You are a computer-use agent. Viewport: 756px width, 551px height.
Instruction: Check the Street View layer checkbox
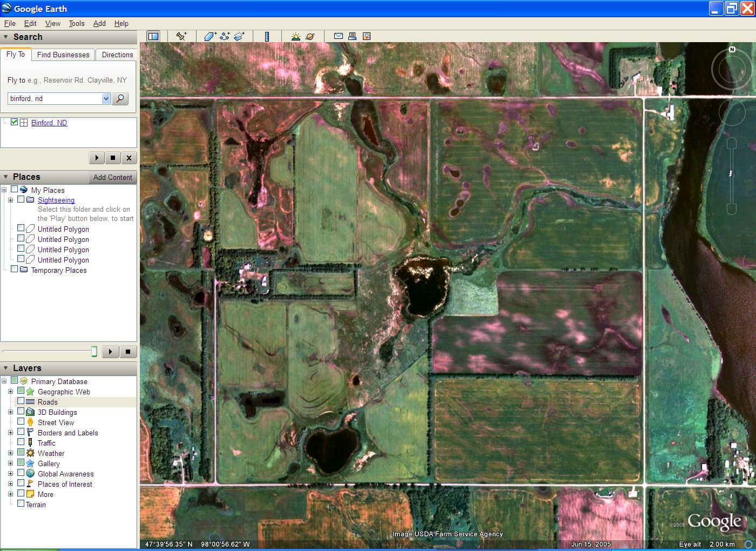point(21,421)
